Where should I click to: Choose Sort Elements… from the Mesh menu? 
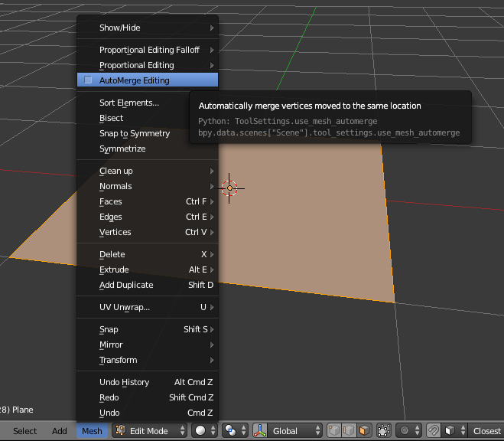click(x=148, y=103)
